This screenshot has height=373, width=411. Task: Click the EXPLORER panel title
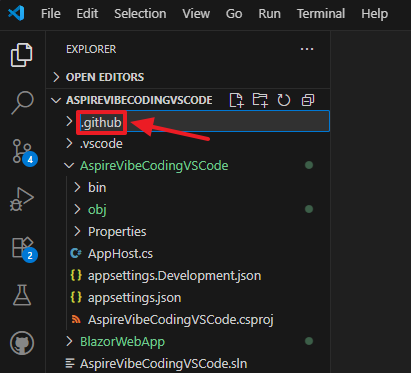(x=91, y=49)
